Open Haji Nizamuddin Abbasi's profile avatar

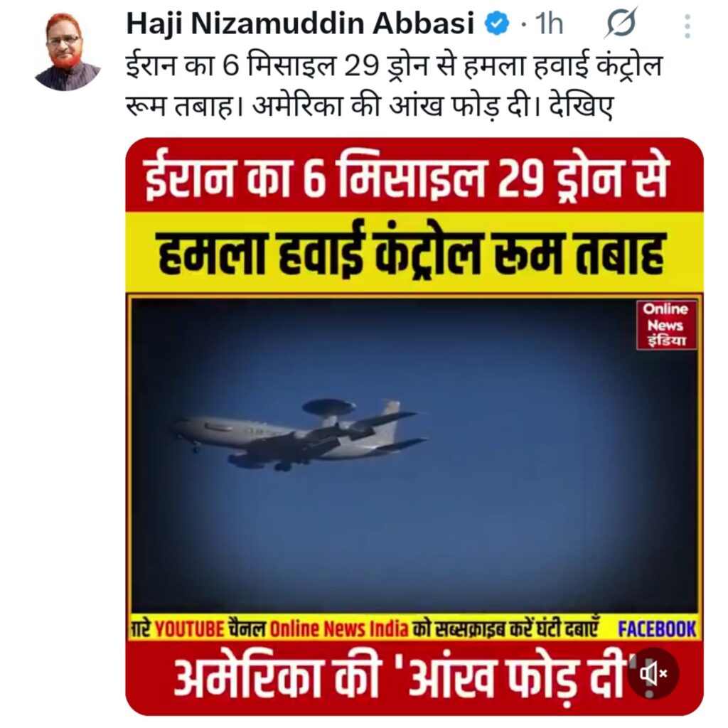coord(67,52)
